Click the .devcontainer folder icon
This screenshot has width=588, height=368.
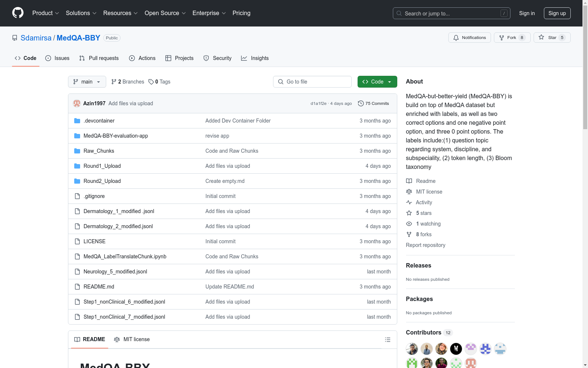tap(77, 121)
